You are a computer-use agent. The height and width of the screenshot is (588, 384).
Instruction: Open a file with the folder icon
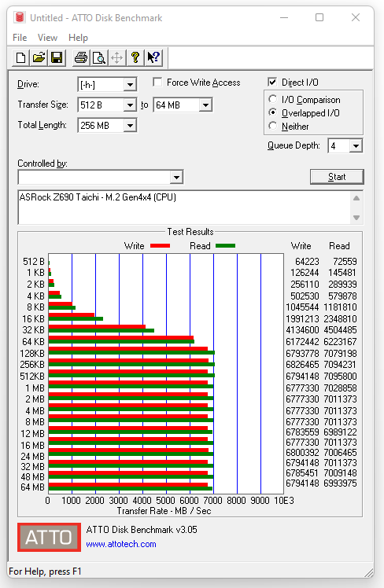pyautogui.click(x=39, y=57)
